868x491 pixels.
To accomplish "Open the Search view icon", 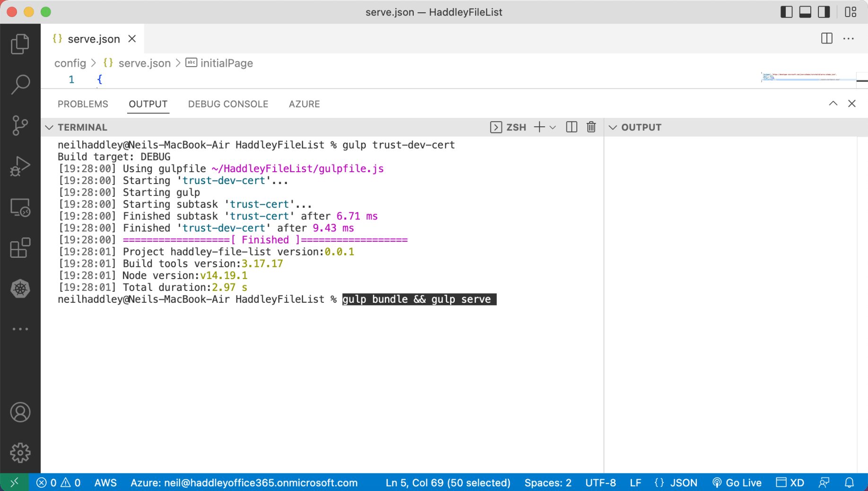I will click(x=20, y=85).
